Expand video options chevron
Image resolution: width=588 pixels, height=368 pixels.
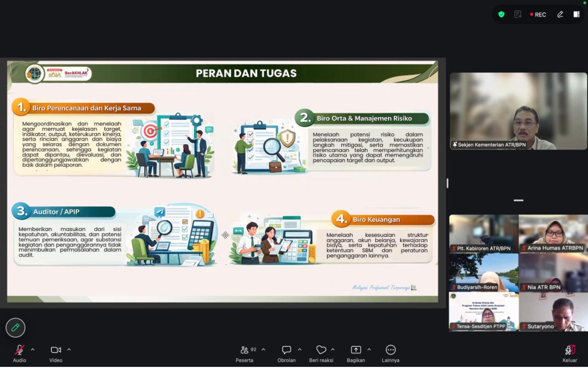[x=69, y=349]
